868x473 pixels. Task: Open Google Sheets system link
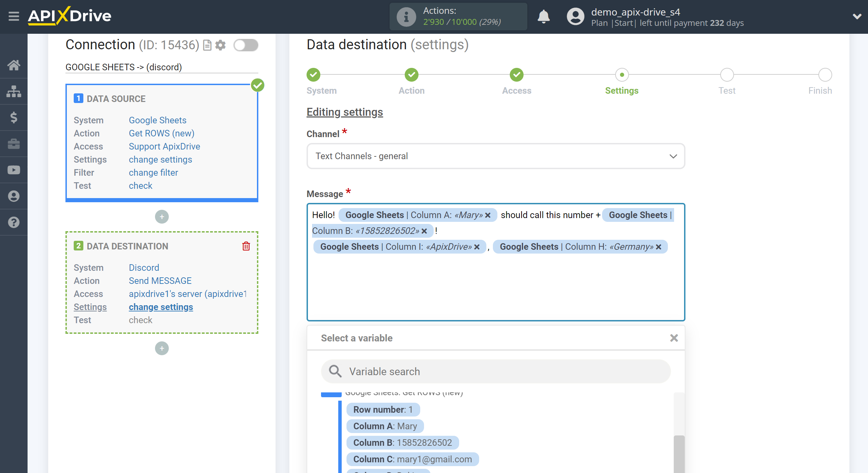click(157, 120)
